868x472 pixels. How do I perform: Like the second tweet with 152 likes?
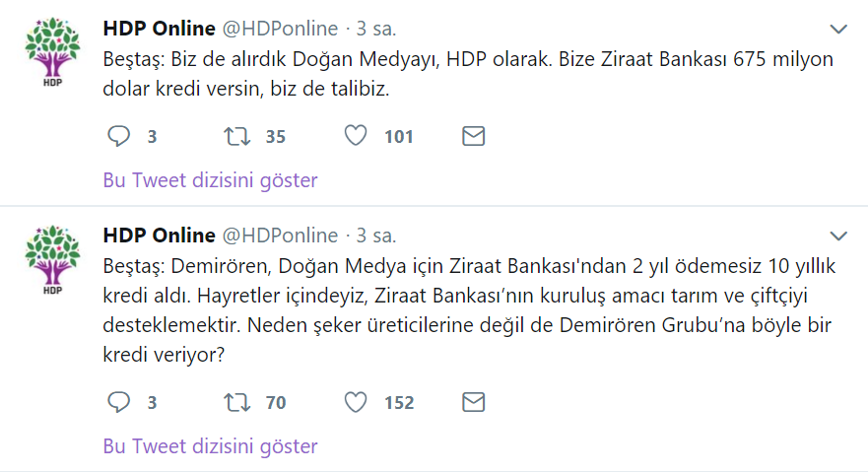tap(356, 402)
